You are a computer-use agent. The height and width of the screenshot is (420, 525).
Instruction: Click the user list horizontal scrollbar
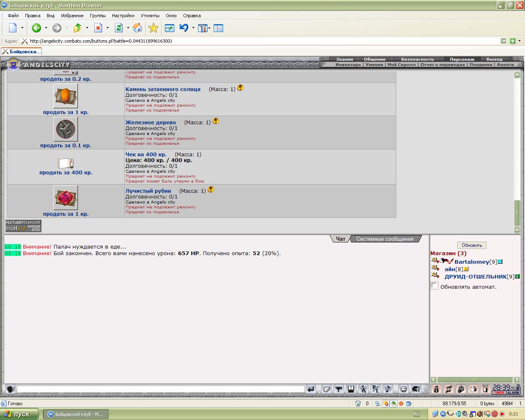(475, 379)
